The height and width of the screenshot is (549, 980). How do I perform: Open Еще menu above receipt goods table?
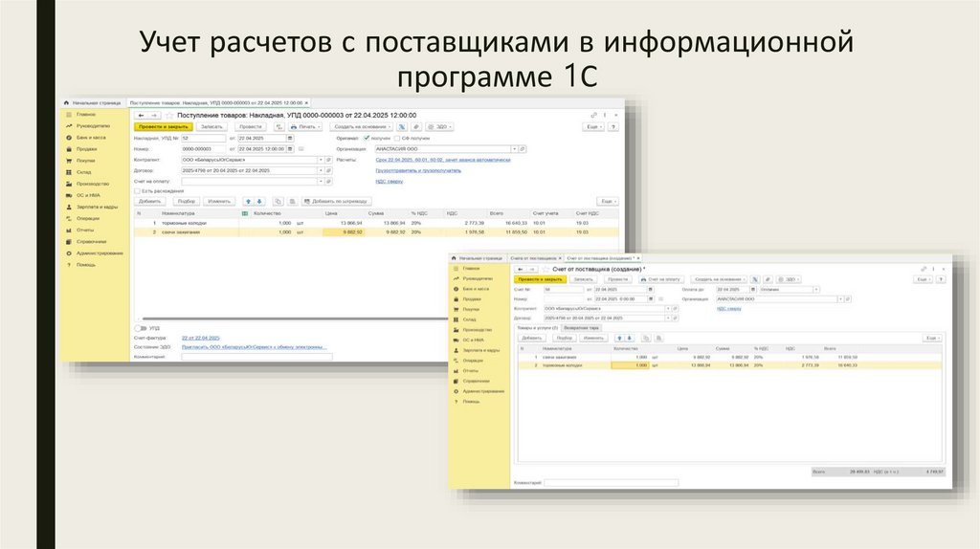[x=608, y=202]
